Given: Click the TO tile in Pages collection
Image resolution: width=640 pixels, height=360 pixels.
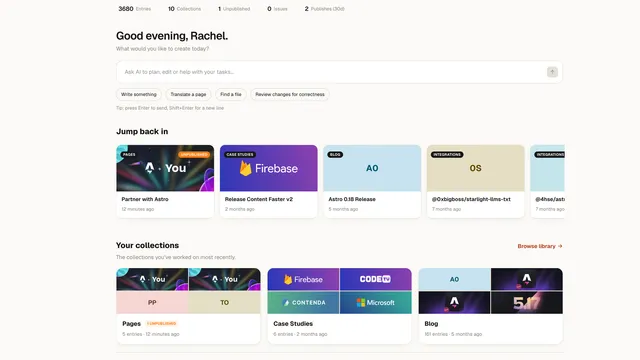Looking at the screenshot, I should [224, 302].
